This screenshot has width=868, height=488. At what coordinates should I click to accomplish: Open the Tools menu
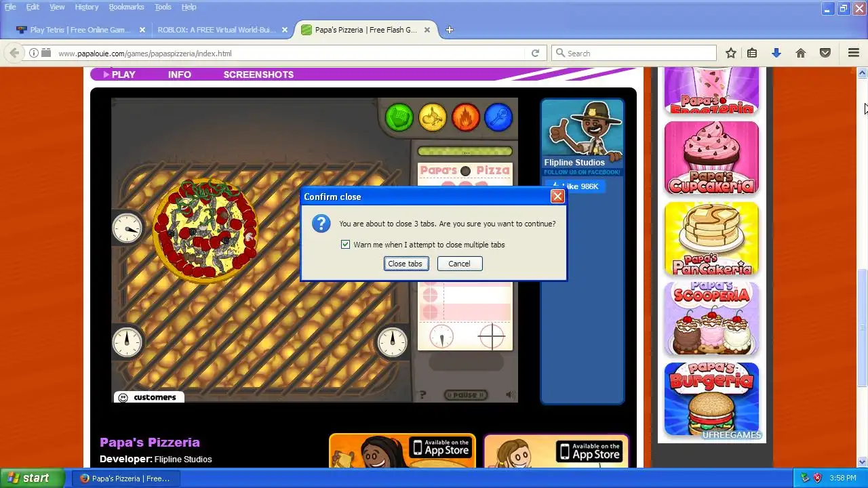click(163, 7)
